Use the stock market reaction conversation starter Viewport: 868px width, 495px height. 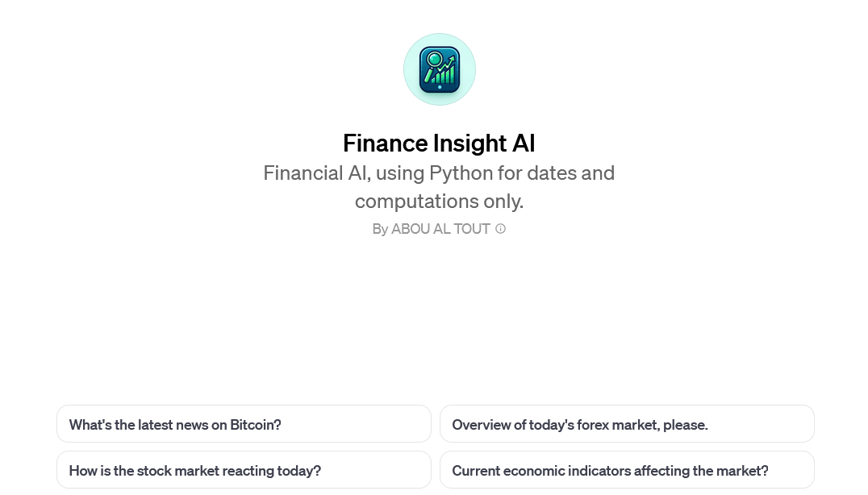click(x=195, y=471)
